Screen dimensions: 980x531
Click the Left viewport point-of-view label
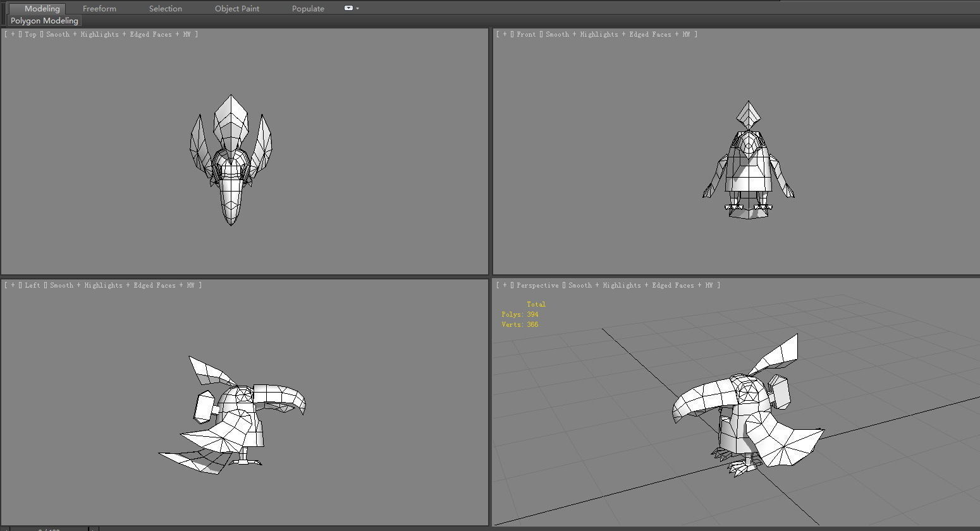(32, 285)
